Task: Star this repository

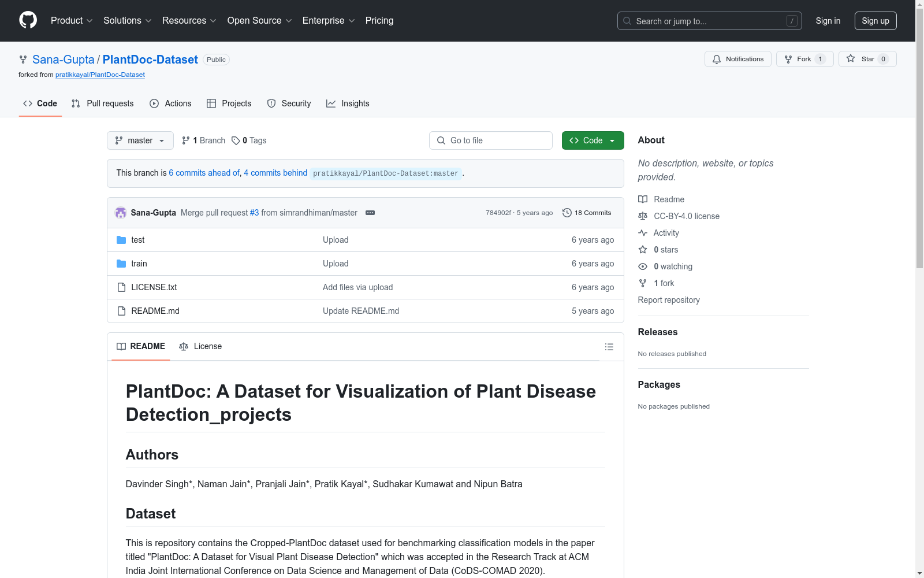Action: tap(860, 59)
